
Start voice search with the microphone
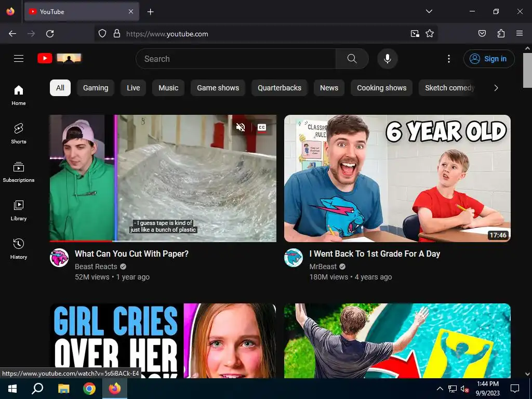(388, 59)
